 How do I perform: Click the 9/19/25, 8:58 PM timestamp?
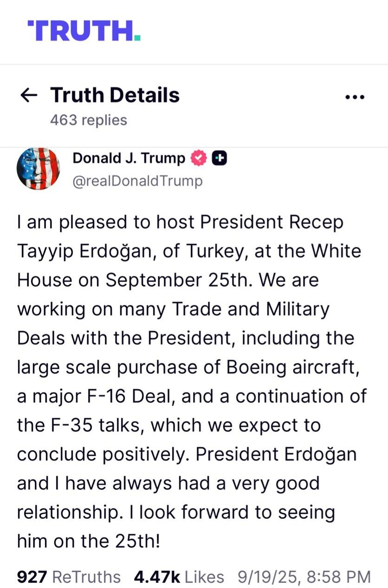[x=304, y=577]
